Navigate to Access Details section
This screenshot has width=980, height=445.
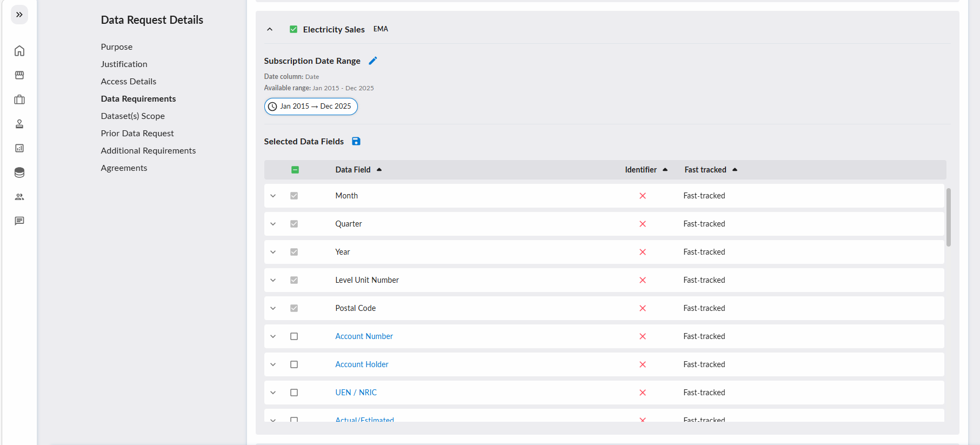pos(129,82)
